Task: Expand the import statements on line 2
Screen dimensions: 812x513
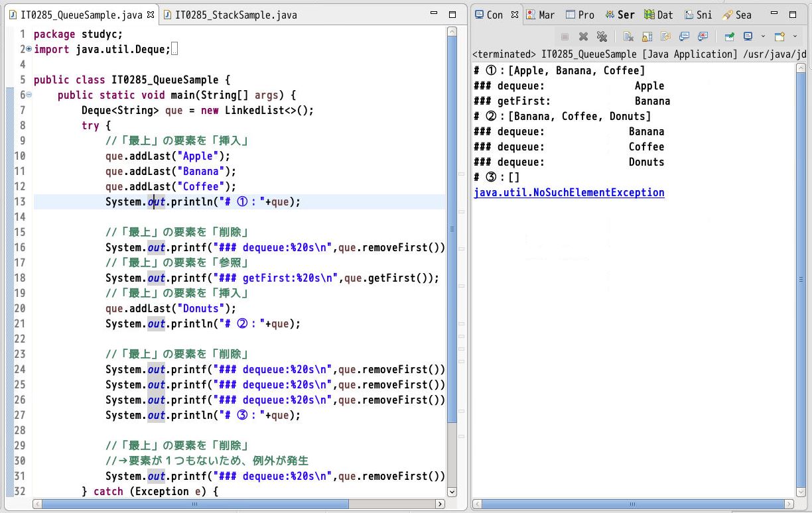Action: point(28,49)
